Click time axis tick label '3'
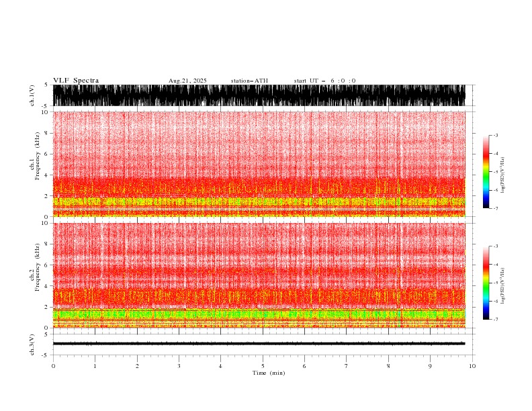This screenshot has width=532, height=411. 179,366
